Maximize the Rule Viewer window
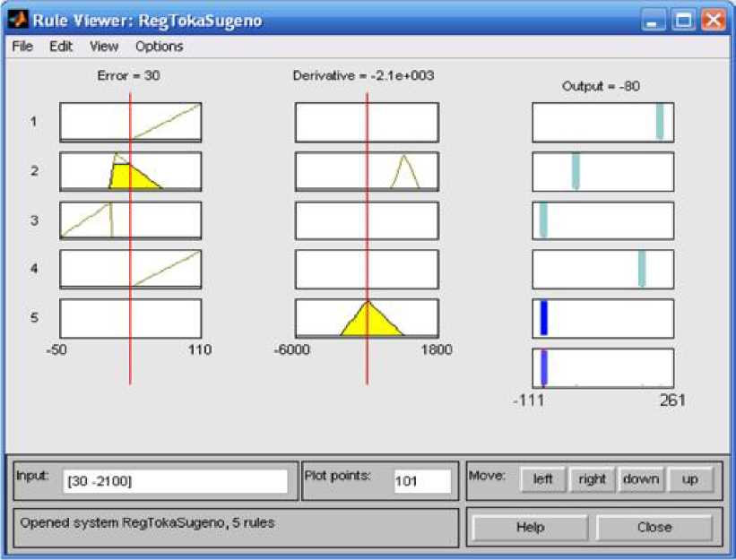 tap(683, 21)
